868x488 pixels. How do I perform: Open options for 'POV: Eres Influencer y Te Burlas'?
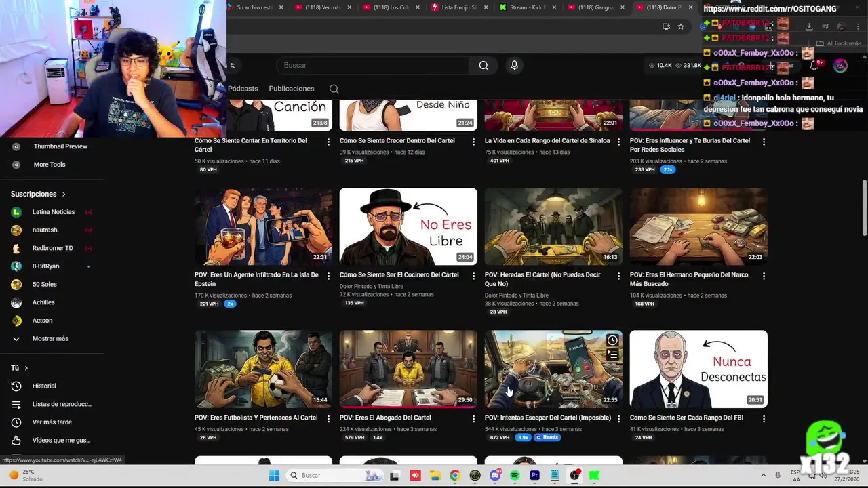pyautogui.click(x=764, y=142)
